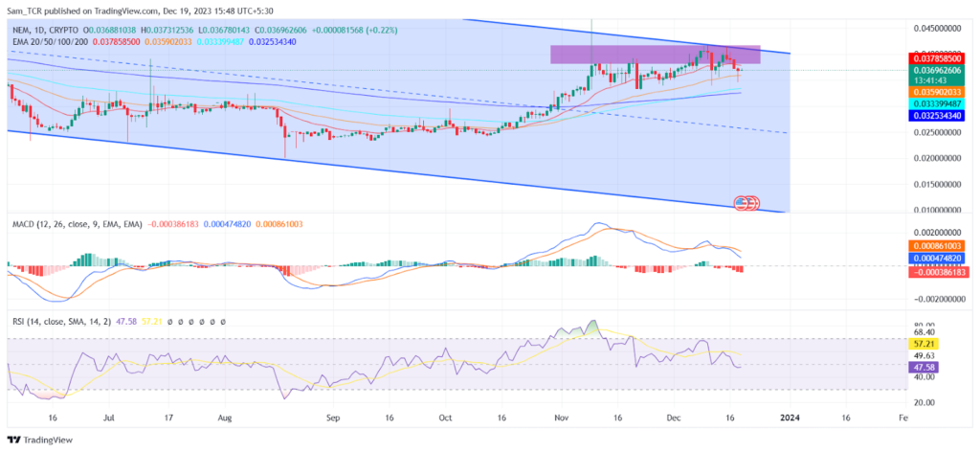
Task: Click the 'Nov' label on time axis
Action: [561, 417]
